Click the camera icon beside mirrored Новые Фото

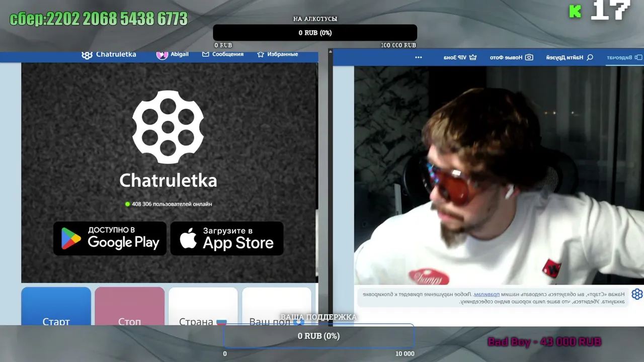[x=529, y=57]
